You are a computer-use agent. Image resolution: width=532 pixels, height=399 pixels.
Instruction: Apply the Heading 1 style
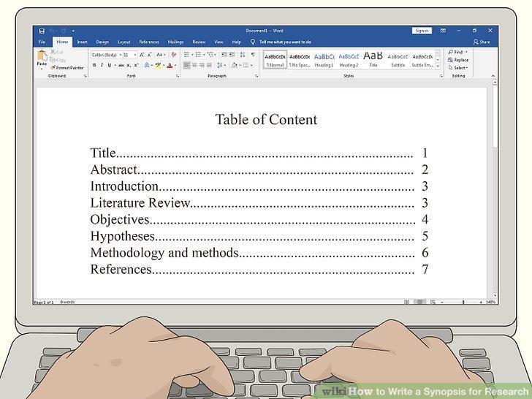click(324, 60)
